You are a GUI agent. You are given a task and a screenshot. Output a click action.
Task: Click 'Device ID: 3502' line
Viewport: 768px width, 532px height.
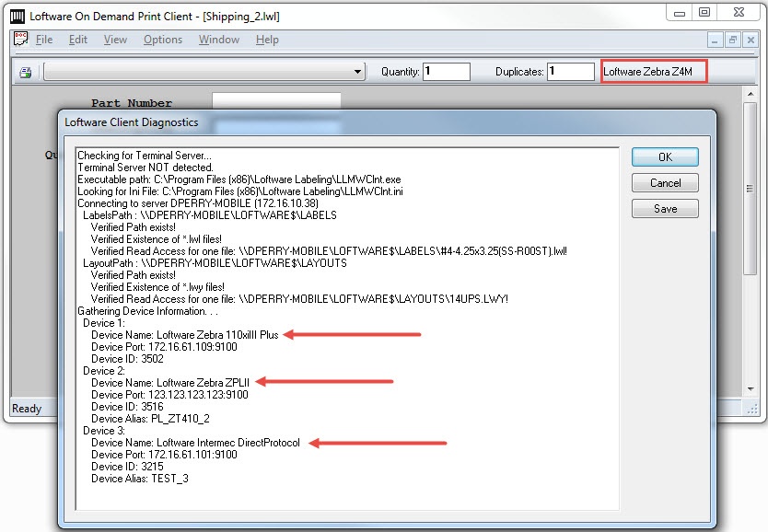pyautogui.click(x=127, y=359)
